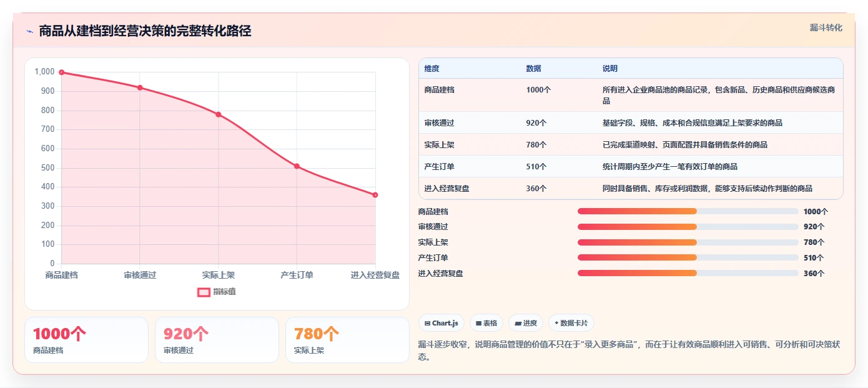Click the 360个 label beside progress bar
The image size is (868, 388).
click(814, 273)
